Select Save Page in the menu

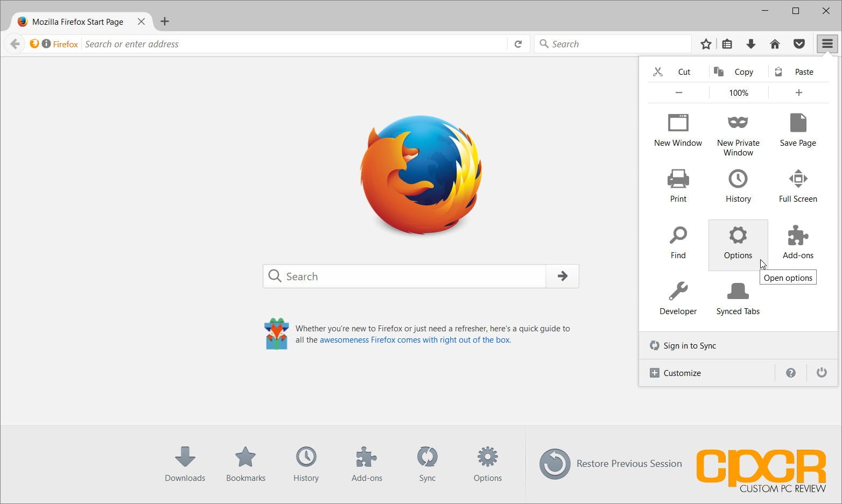pos(798,131)
